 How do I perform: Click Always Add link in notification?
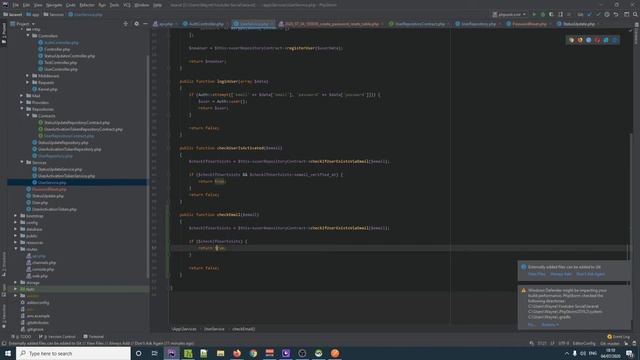coord(560,274)
